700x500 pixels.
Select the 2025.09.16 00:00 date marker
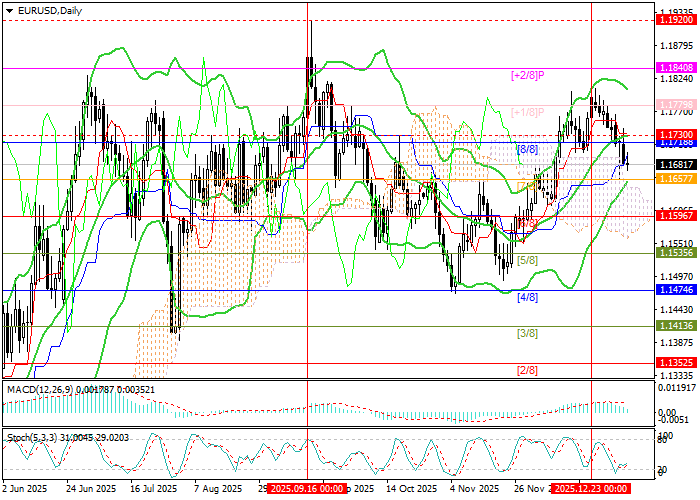[x=308, y=488]
